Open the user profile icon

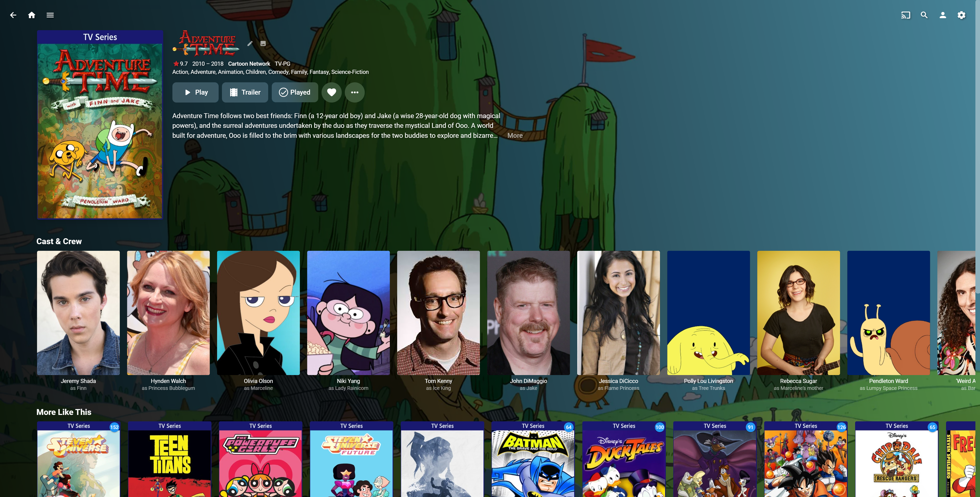pos(943,15)
